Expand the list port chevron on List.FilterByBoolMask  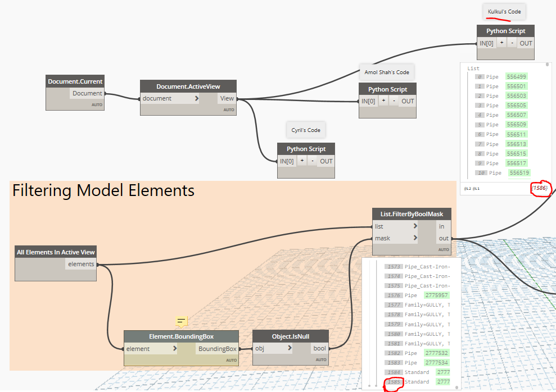[x=415, y=226]
